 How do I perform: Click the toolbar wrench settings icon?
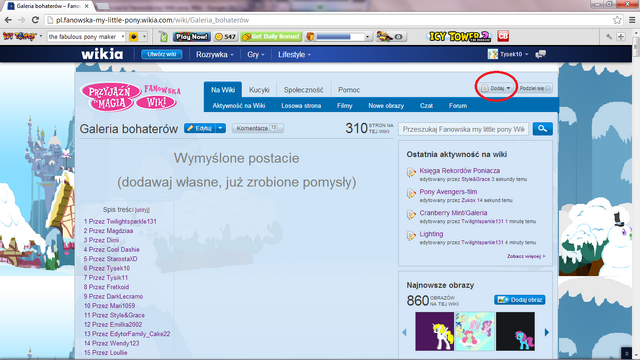point(609,37)
